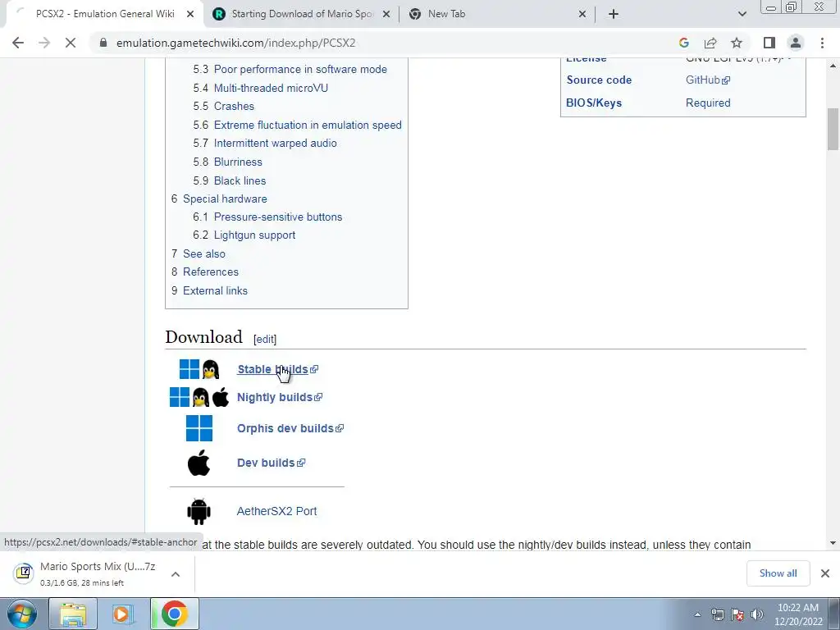Screen dimensions: 840x630
Task: Open the Chrome profile avatar
Action: click(x=796, y=43)
